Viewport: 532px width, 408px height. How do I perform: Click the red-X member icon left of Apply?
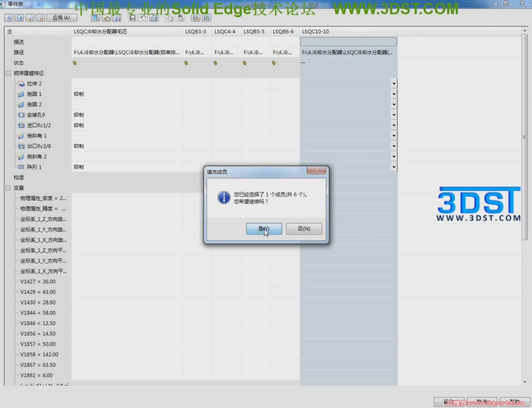click(41, 18)
